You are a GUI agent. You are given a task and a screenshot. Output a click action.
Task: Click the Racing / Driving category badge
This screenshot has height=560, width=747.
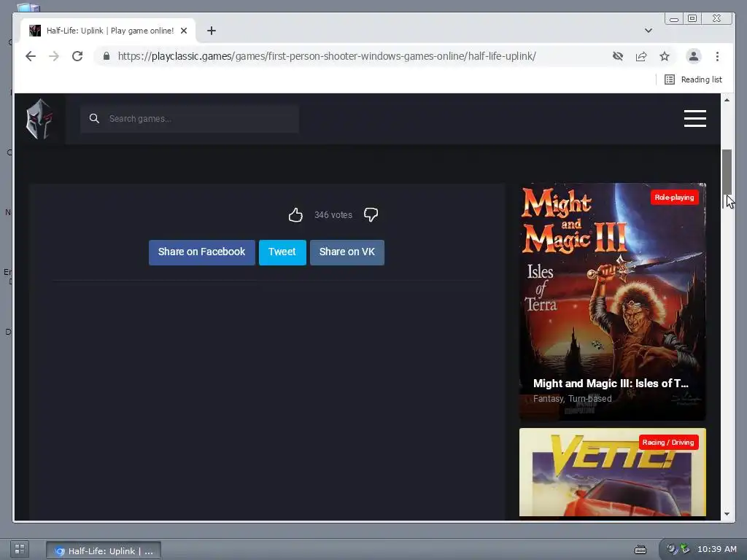pyautogui.click(x=668, y=443)
